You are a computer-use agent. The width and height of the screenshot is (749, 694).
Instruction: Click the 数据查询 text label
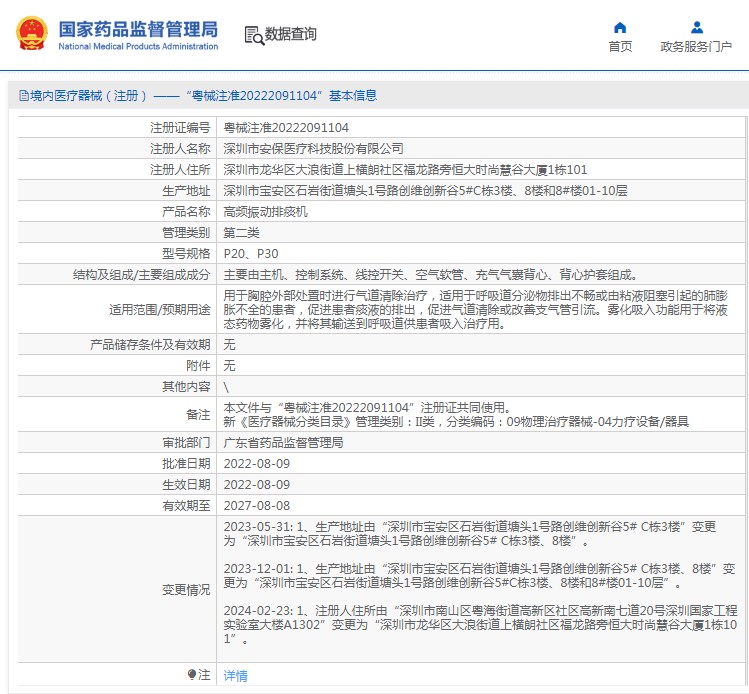point(290,34)
